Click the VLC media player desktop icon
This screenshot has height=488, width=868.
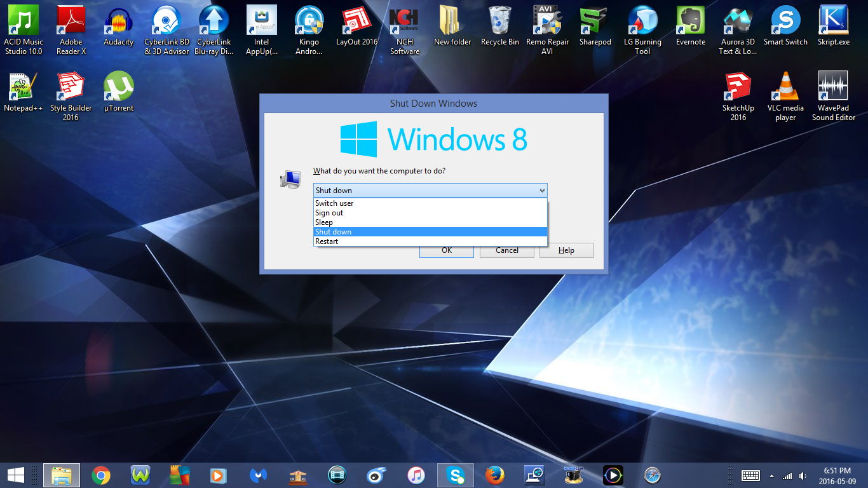785,96
